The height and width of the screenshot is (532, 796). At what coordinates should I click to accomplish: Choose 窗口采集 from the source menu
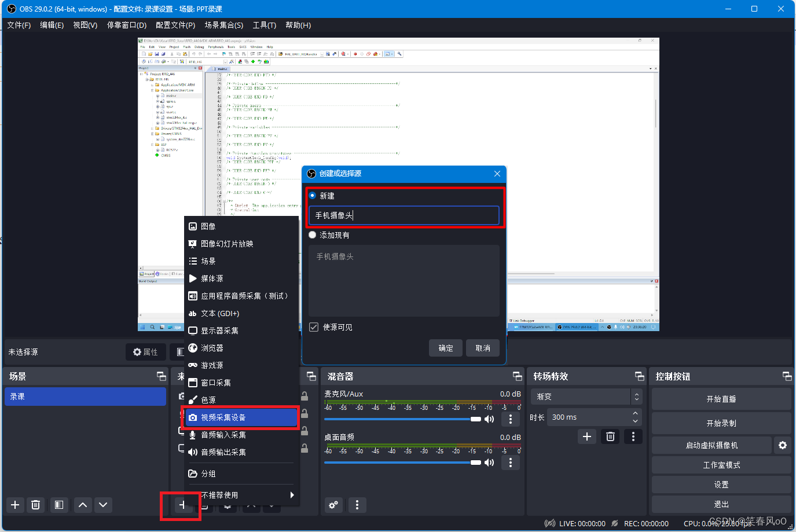242,383
